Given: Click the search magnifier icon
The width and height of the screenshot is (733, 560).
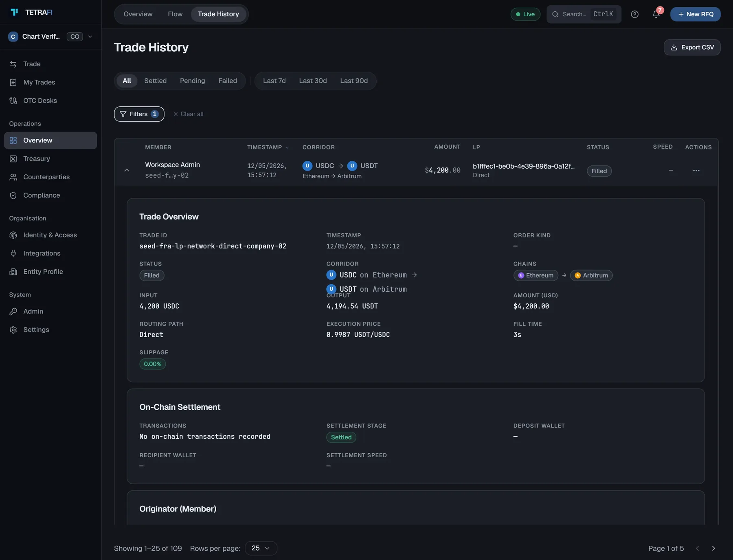Looking at the screenshot, I should pyautogui.click(x=555, y=14).
